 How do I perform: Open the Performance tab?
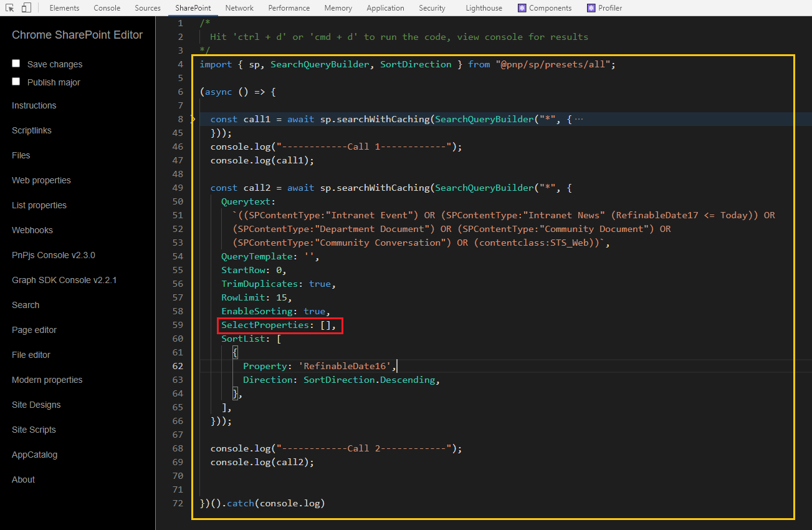click(289, 8)
